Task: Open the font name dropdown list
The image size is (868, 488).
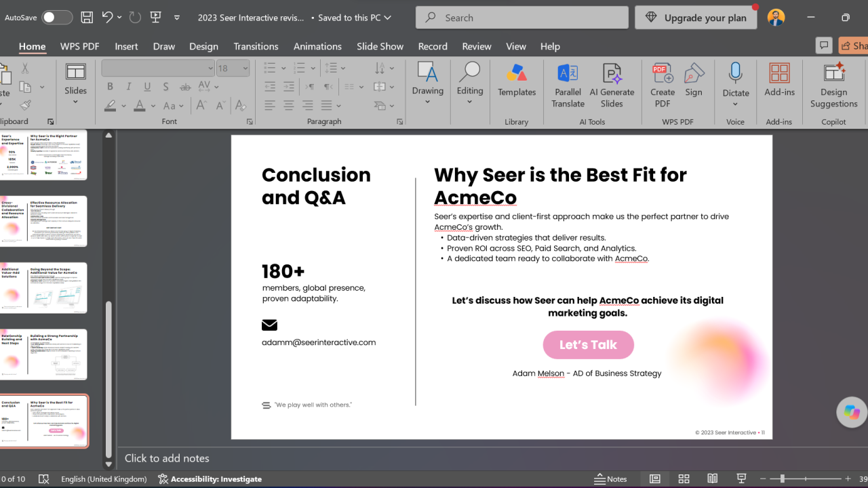Action: (210, 68)
